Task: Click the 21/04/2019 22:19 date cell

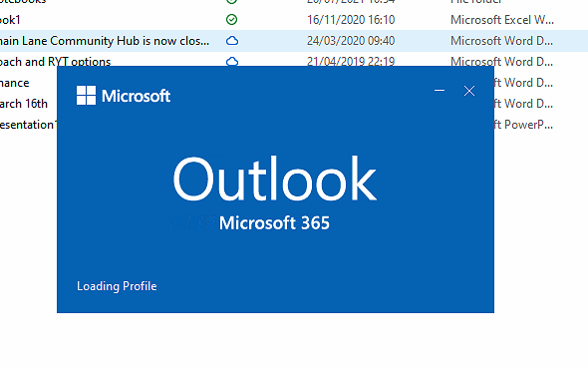Action: (x=351, y=61)
